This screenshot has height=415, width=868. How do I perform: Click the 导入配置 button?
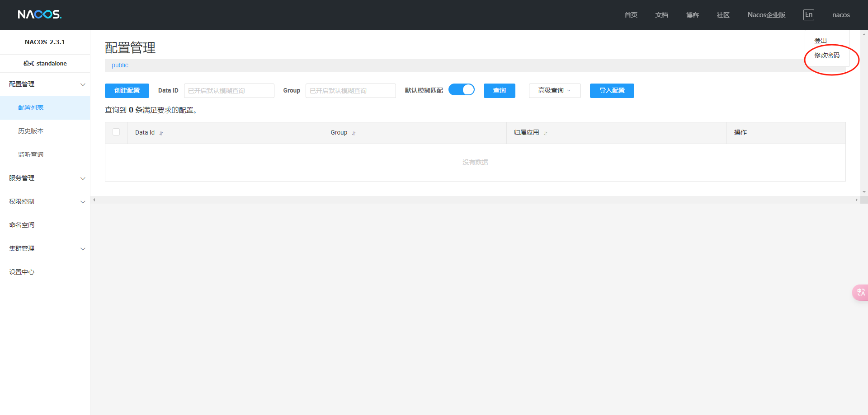pyautogui.click(x=612, y=91)
